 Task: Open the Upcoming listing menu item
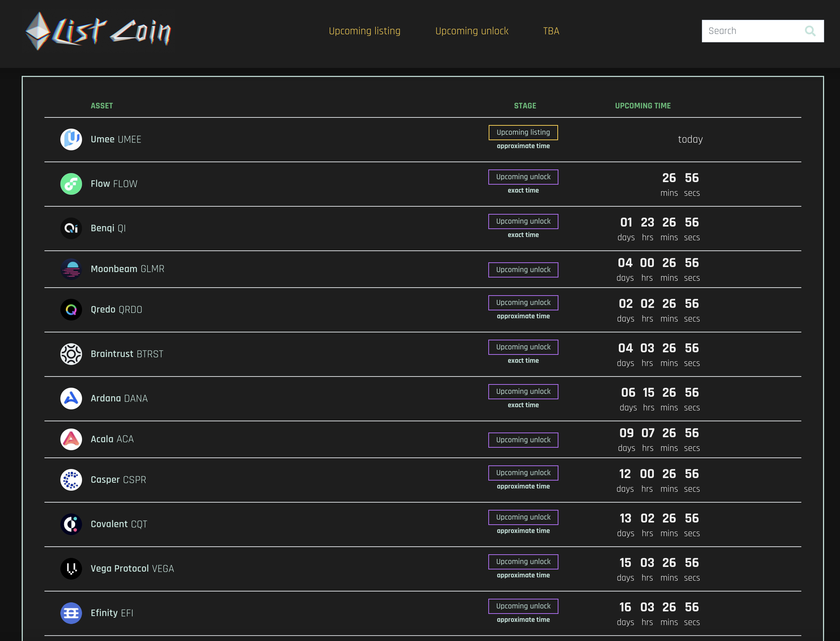pos(364,31)
